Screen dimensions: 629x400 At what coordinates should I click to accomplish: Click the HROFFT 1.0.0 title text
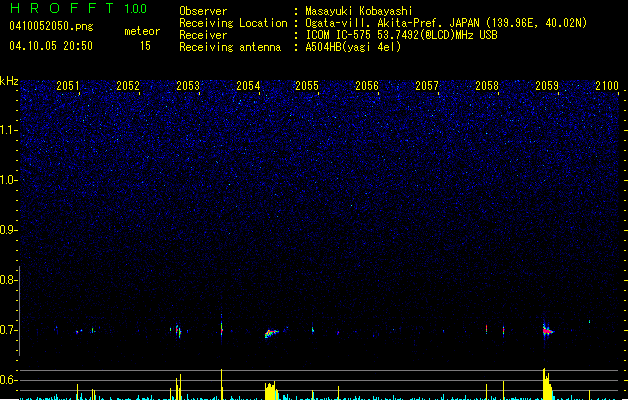pyautogui.click(x=78, y=8)
